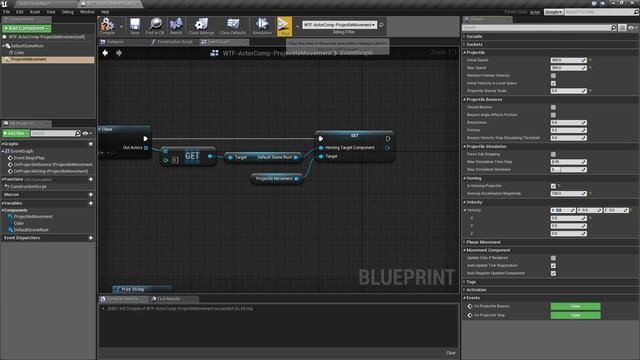The image size is (640, 360).
Task: Toggle the Is Homing Projectile checkbox
Action: pyautogui.click(x=553, y=186)
